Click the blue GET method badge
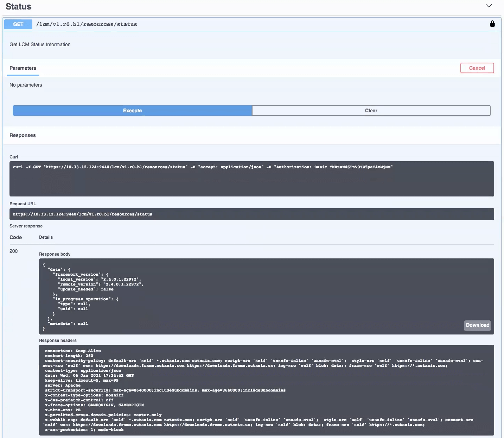 [18, 24]
